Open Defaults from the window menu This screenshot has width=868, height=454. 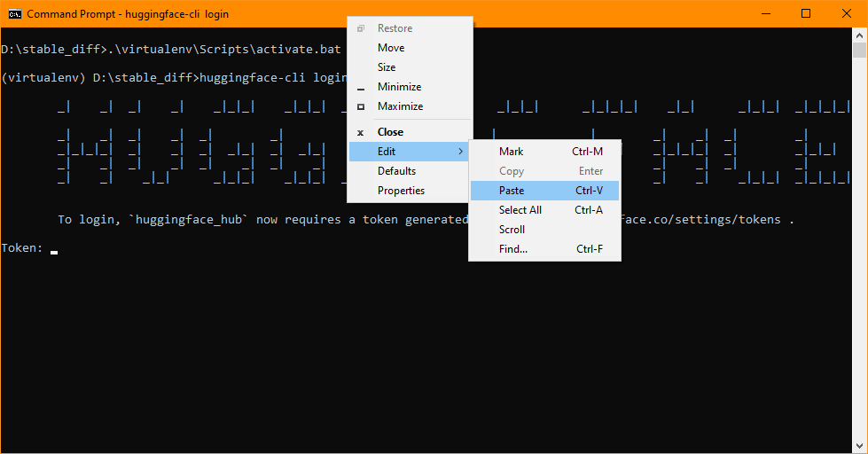coord(410,170)
